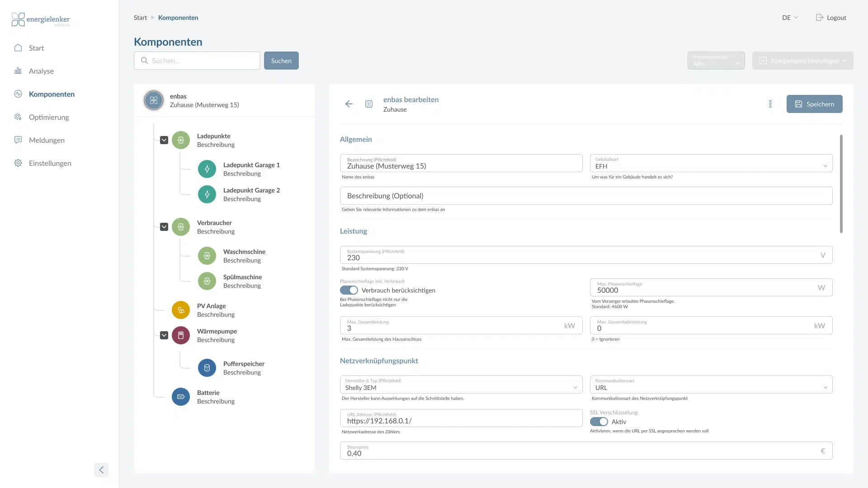The width and height of the screenshot is (868, 488).
Task: Disable the SSL Aktiv toggle
Action: coord(599,422)
